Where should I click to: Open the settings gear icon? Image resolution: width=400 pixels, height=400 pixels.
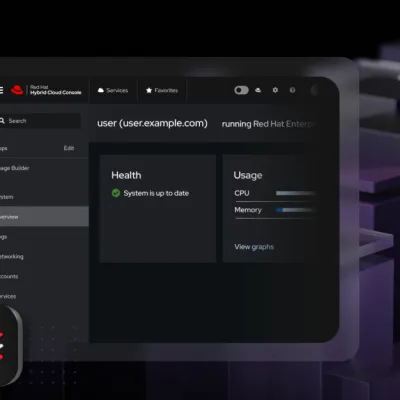[275, 90]
